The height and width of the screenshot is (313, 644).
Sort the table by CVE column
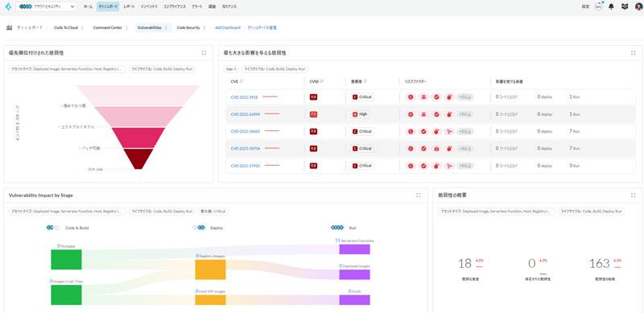pos(241,81)
